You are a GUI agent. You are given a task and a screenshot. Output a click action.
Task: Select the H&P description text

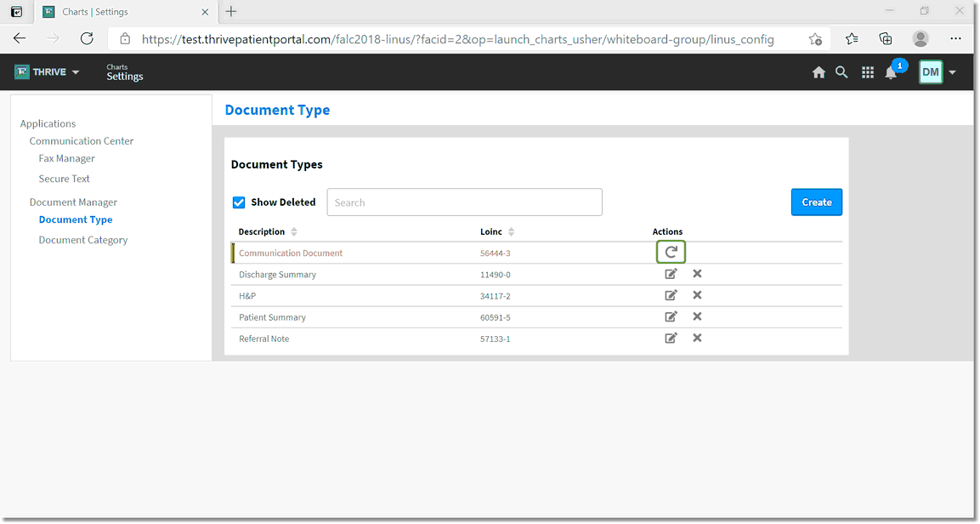point(247,296)
